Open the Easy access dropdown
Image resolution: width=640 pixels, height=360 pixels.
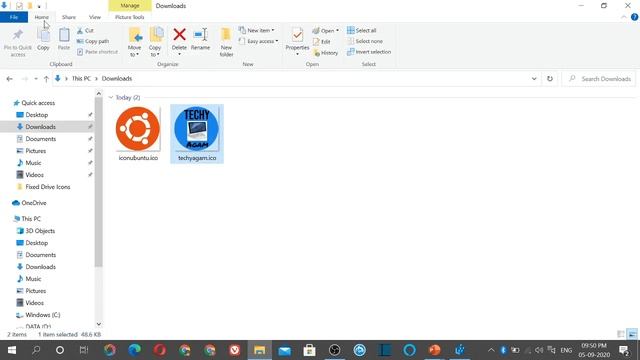pyautogui.click(x=258, y=41)
